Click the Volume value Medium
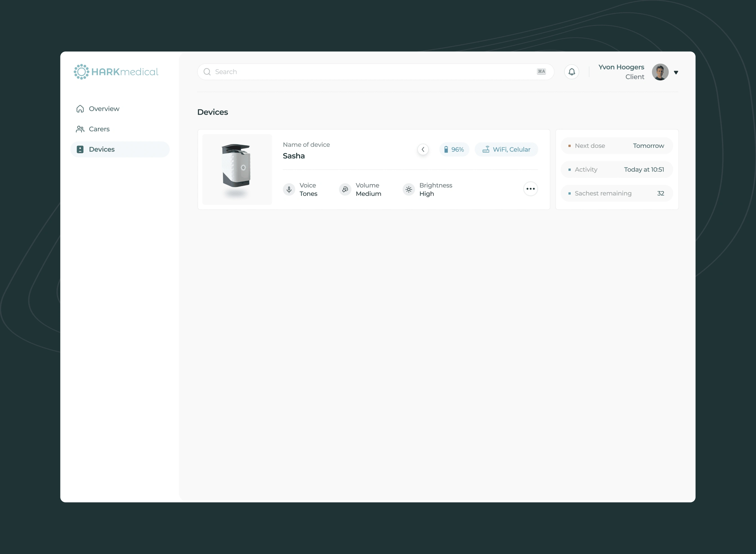 click(x=368, y=194)
